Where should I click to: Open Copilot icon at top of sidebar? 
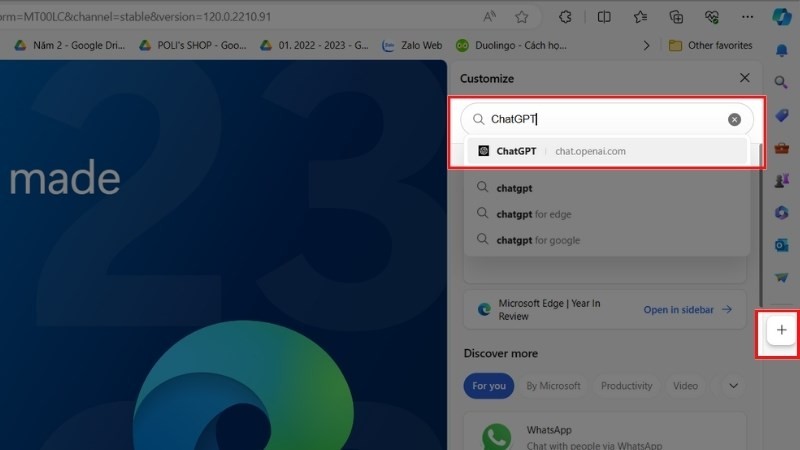coord(782,16)
